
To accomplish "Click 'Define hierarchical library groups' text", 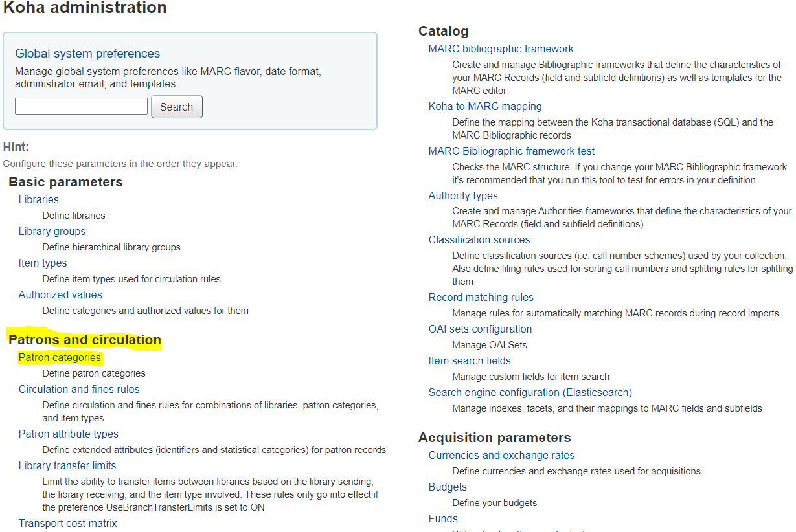I will click(111, 247).
